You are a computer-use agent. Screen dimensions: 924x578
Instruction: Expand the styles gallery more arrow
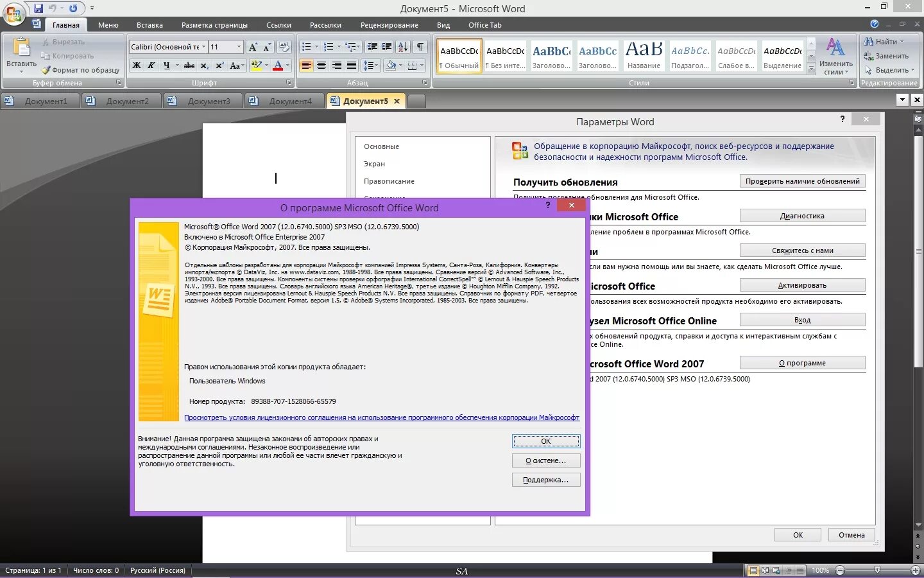pos(811,68)
